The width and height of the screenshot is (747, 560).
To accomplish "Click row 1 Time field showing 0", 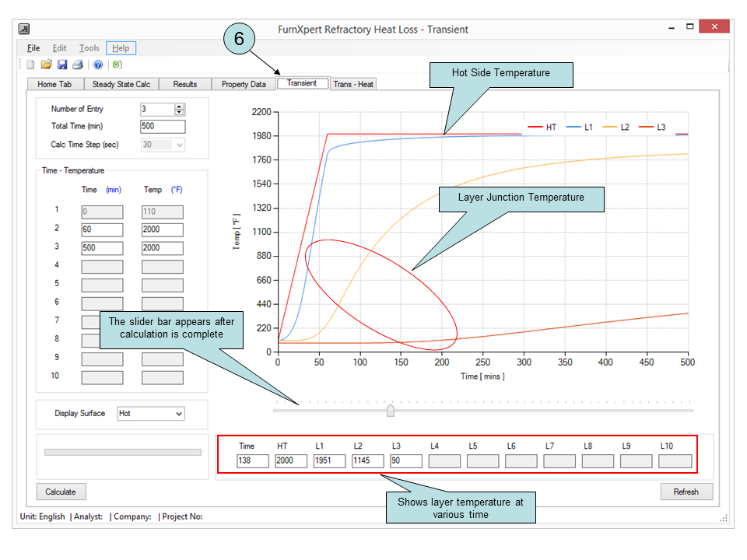I will point(102,212).
